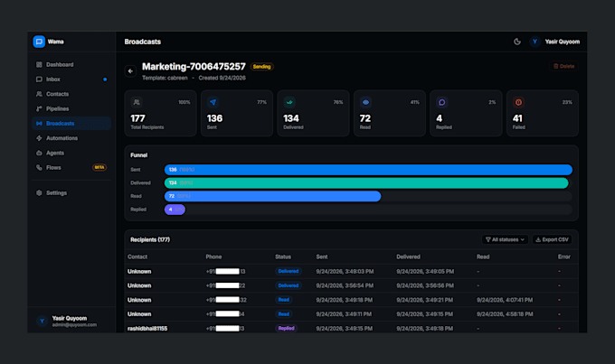Image resolution: width=615 pixels, height=364 pixels.
Task: Click Total Recipients people icon
Action: [137, 102]
